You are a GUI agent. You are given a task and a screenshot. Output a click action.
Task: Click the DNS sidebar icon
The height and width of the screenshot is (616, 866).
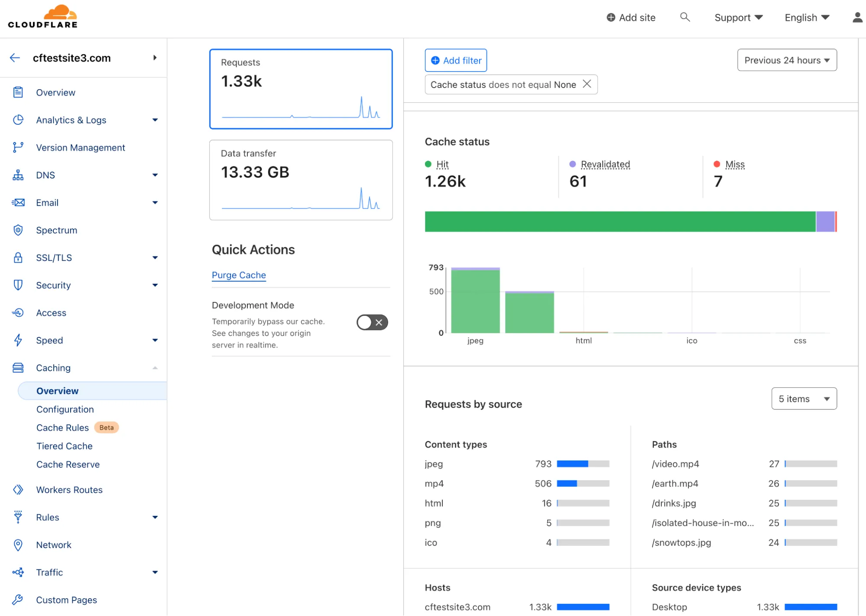click(x=18, y=175)
